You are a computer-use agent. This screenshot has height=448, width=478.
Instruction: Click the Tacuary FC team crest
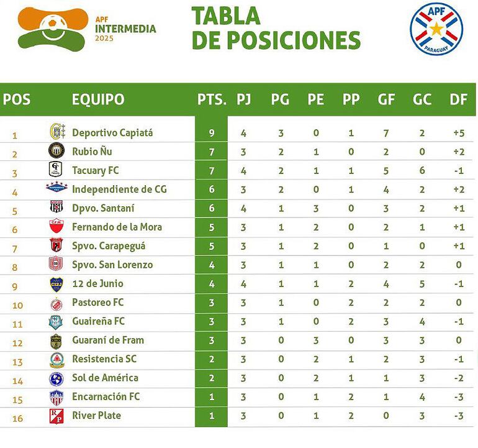pos(56,170)
